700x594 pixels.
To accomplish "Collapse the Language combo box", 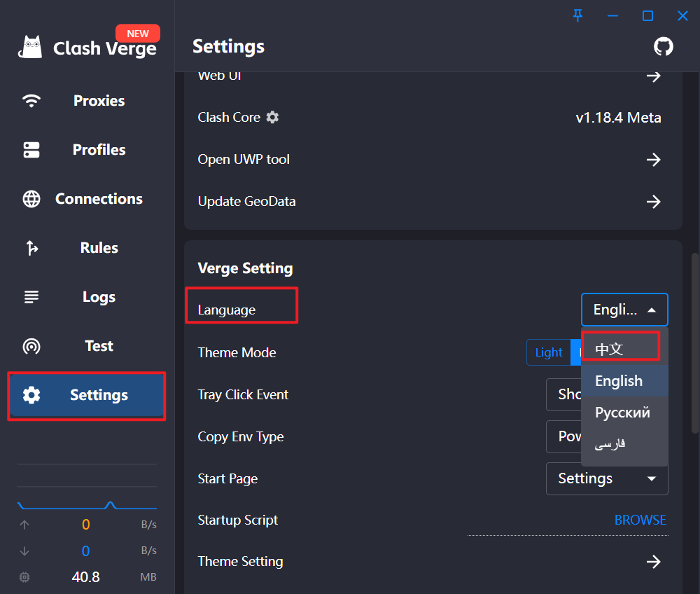I will point(624,310).
